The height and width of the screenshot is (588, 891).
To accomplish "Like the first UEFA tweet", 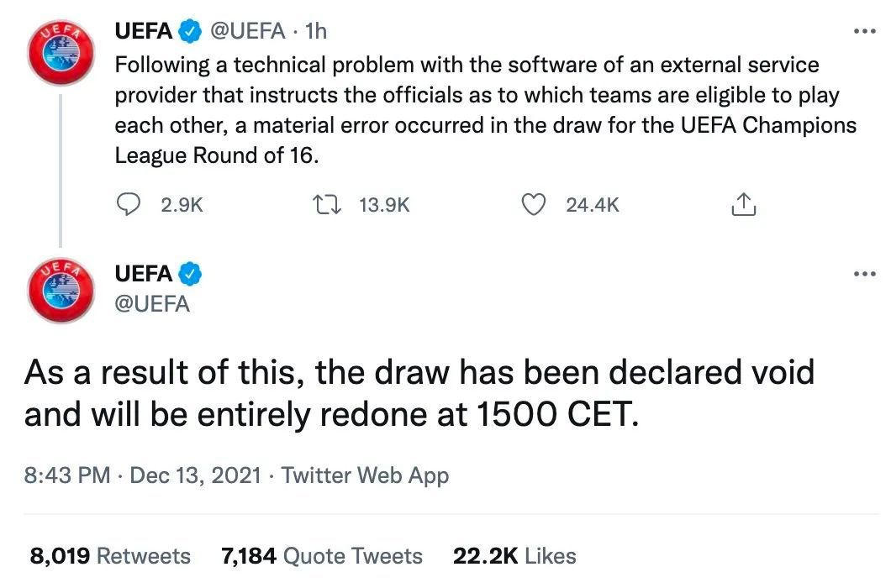I will coord(535,204).
